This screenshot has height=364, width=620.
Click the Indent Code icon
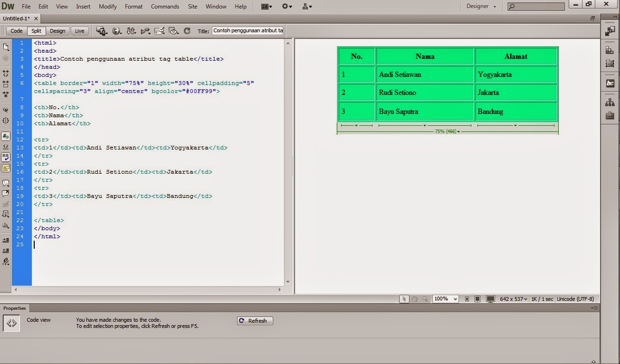point(6,240)
